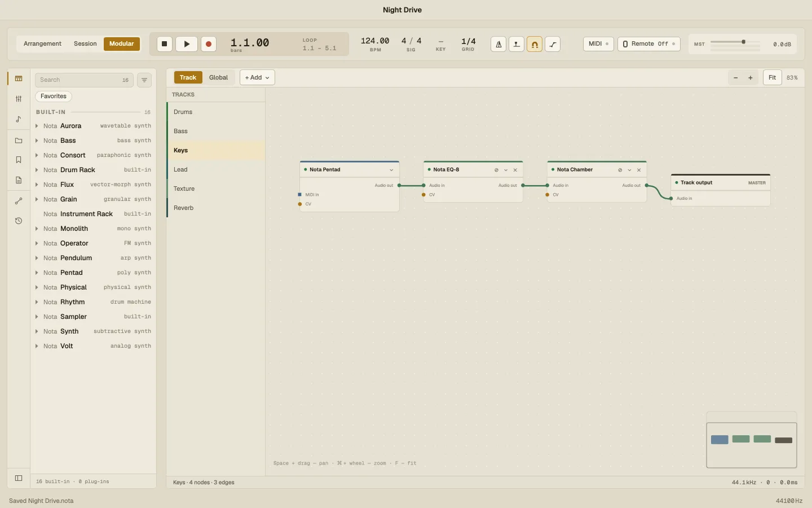Expand the Nota Flux instrument
812x508 pixels.
click(37, 185)
